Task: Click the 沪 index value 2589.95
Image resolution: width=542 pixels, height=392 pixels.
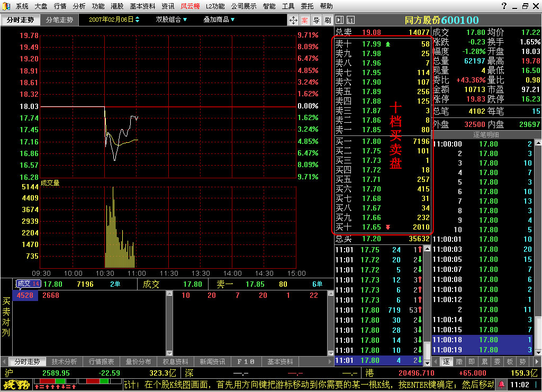Action: point(56,373)
